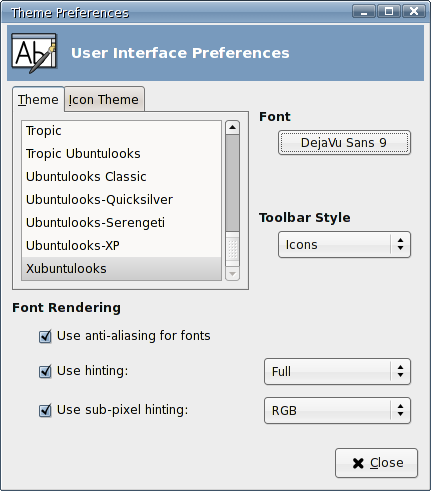Click the Close button
431x491 pixels.
click(x=376, y=463)
